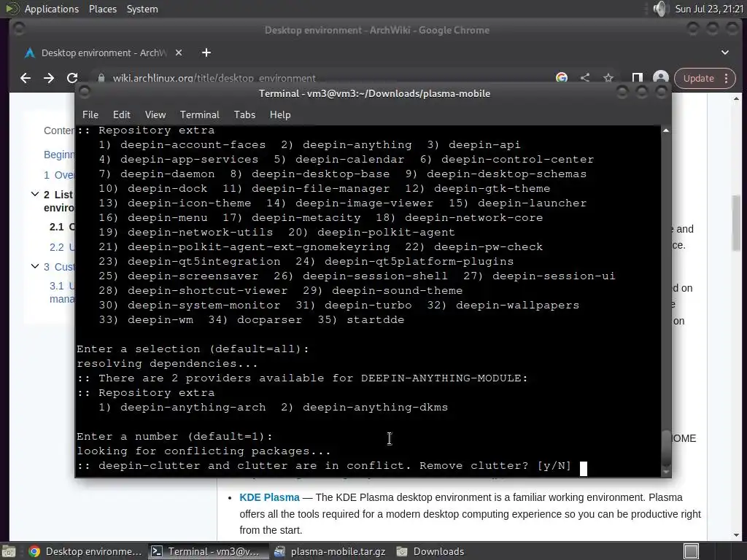Click the terminal window menu button
Viewport: 747px width, 560px height.
tap(85, 92)
